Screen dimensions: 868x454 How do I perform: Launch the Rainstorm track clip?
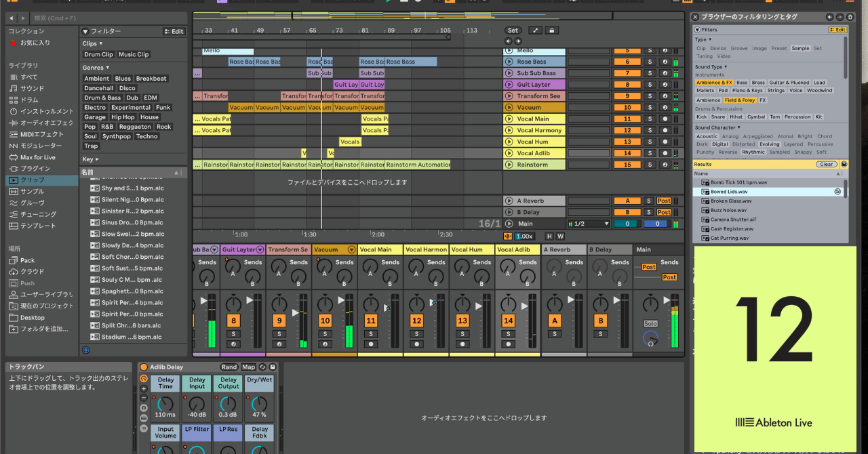point(509,165)
